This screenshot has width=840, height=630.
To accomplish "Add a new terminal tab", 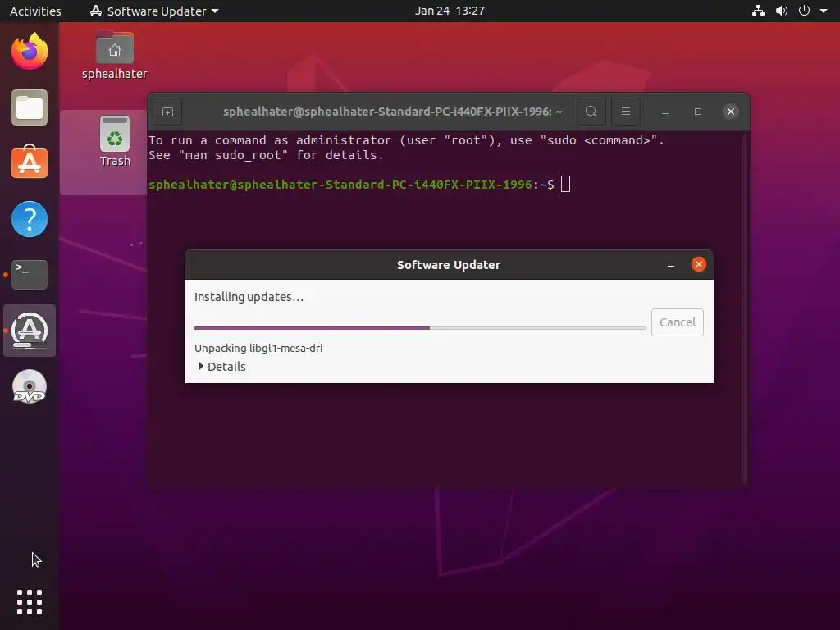I will click(167, 112).
